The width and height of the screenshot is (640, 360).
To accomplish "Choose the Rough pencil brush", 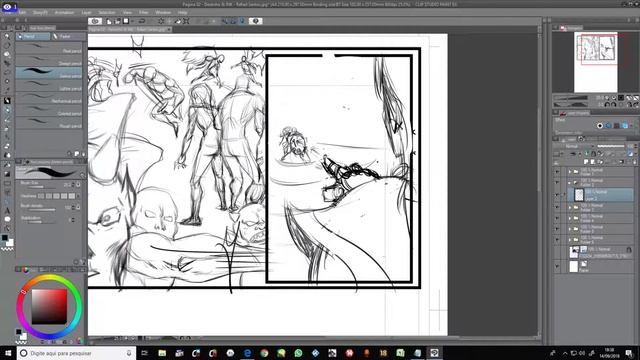I will pyautogui.click(x=49, y=123).
